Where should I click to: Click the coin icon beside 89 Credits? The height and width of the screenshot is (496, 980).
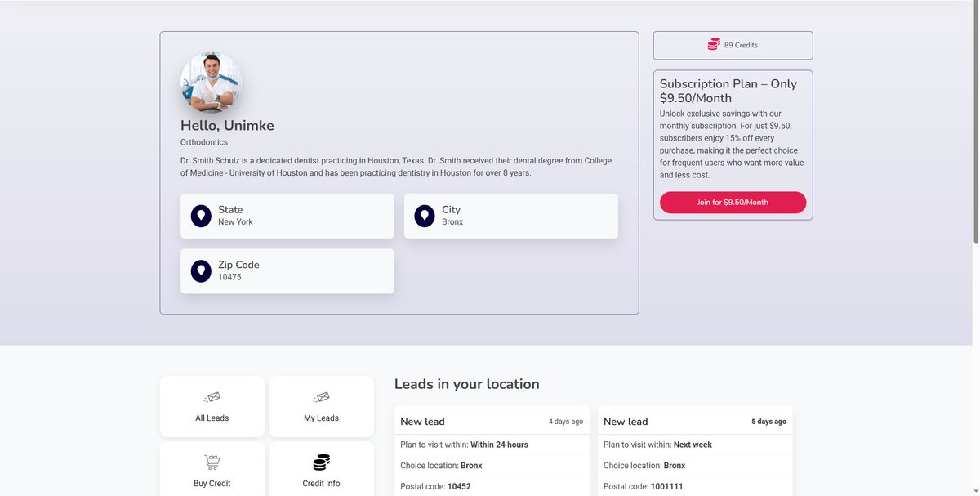point(712,43)
